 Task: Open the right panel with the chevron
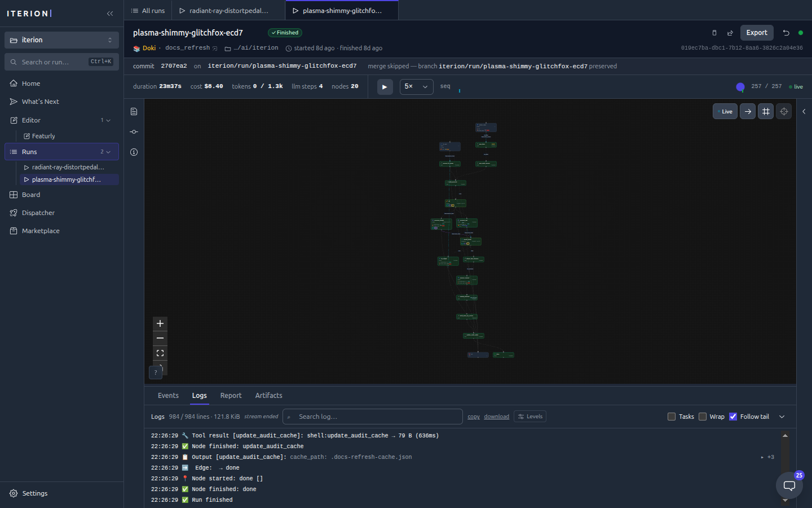pos(804,112)
